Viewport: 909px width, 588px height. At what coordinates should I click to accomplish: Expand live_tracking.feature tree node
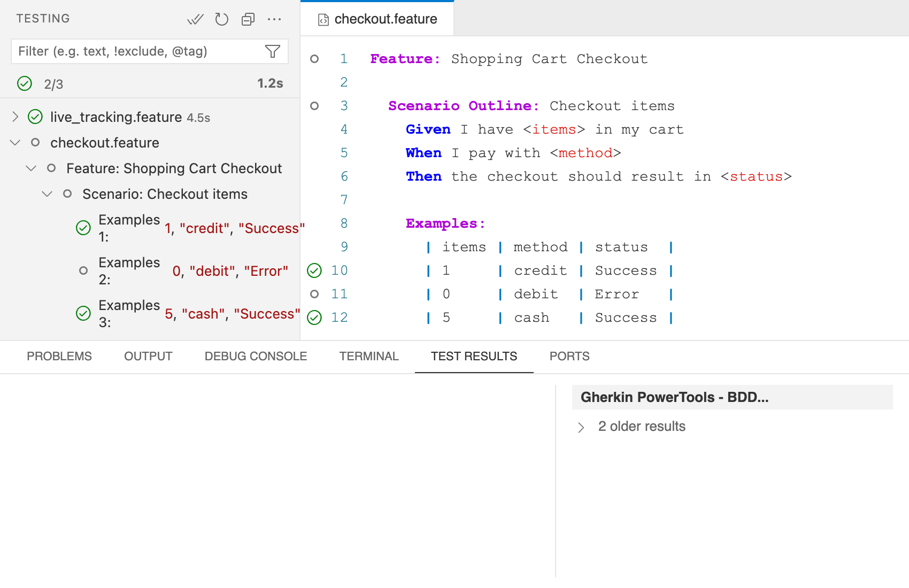tap(16, 117)
